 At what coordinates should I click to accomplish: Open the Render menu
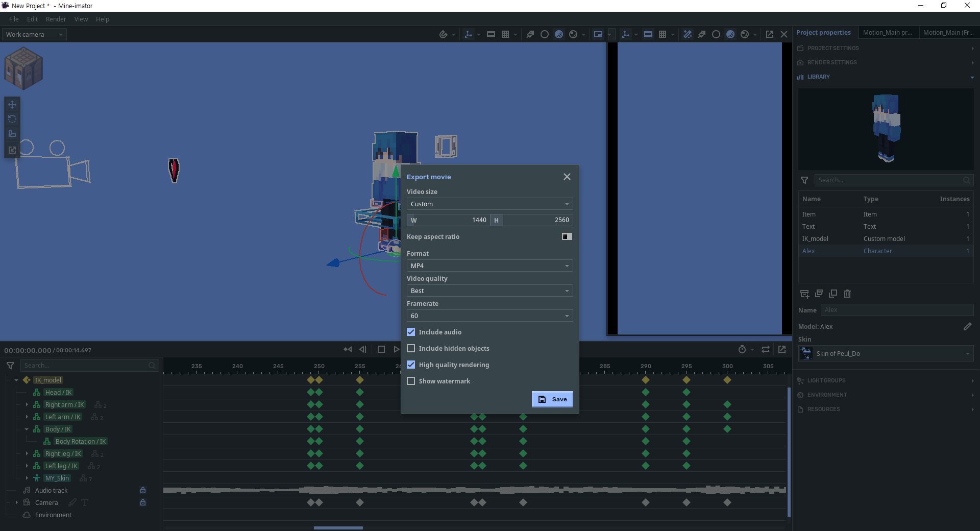(x=56, y=19)
